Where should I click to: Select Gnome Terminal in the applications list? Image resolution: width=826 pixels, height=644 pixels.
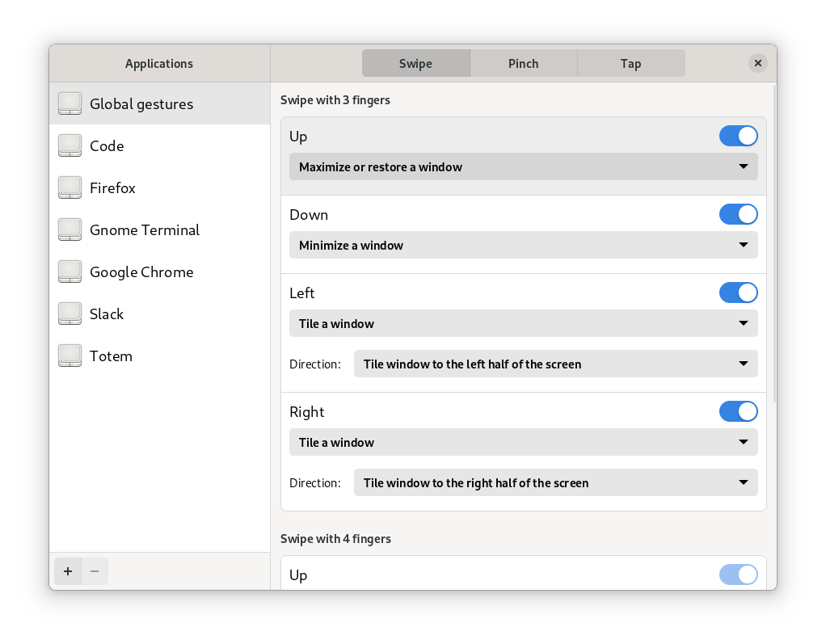coord(159,230)
